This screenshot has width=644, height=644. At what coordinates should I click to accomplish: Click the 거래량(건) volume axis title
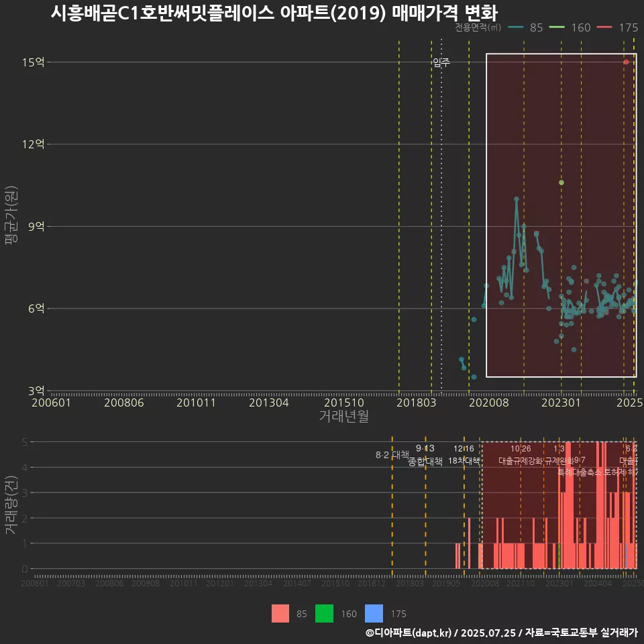pyautogui.click(x=11, y=504)
